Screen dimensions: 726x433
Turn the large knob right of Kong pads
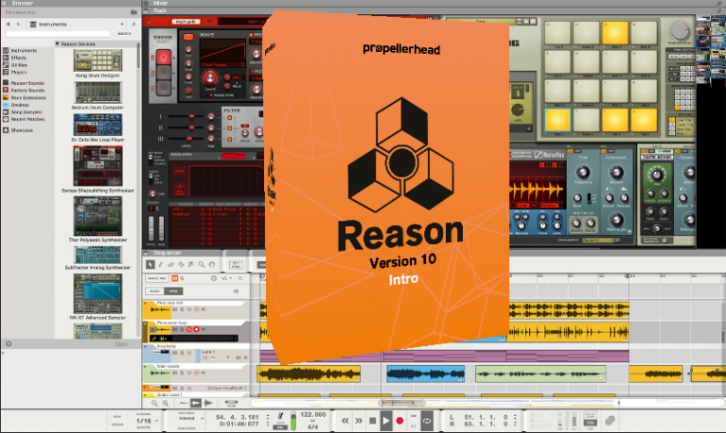pyautogui.click(x=679, y=31)
